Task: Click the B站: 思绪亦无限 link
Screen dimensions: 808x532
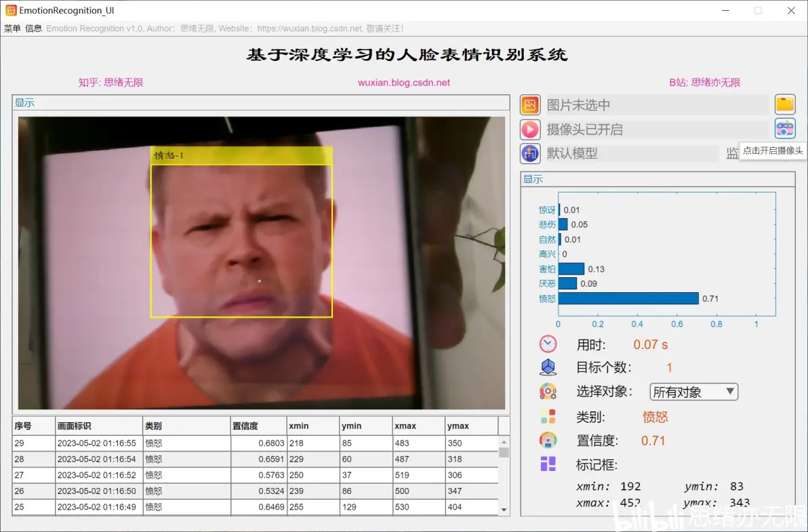Action: coord(704,83)
